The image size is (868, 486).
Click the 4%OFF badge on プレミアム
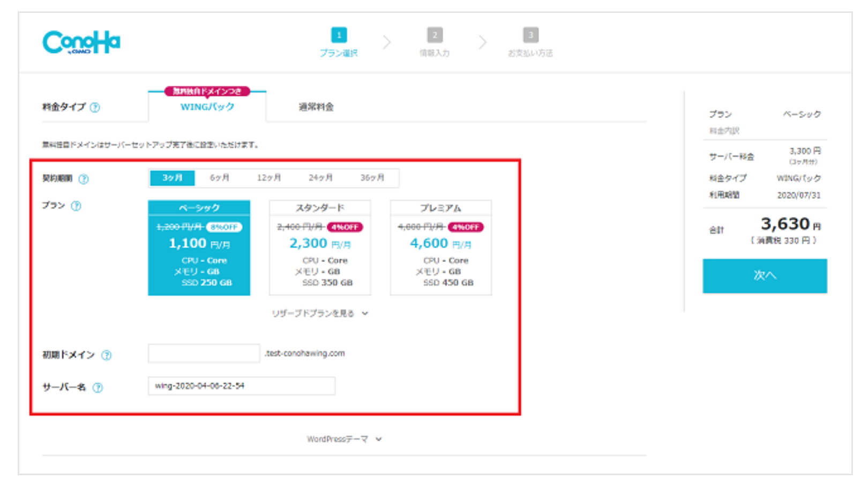(466, 227)
